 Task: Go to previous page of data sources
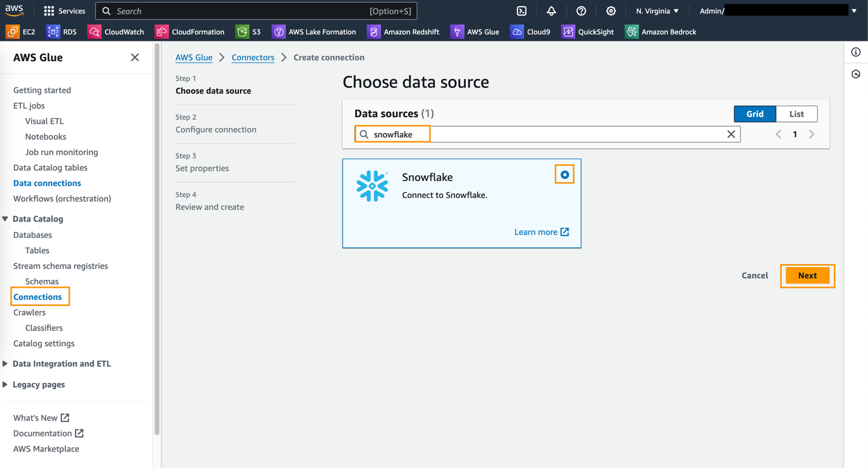[x=779, y=134]
